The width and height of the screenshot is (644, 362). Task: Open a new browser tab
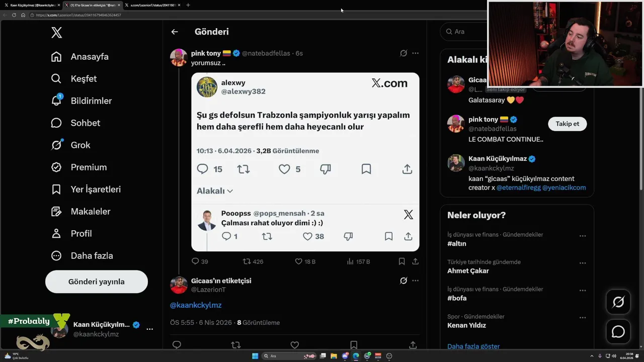[188, 5]
